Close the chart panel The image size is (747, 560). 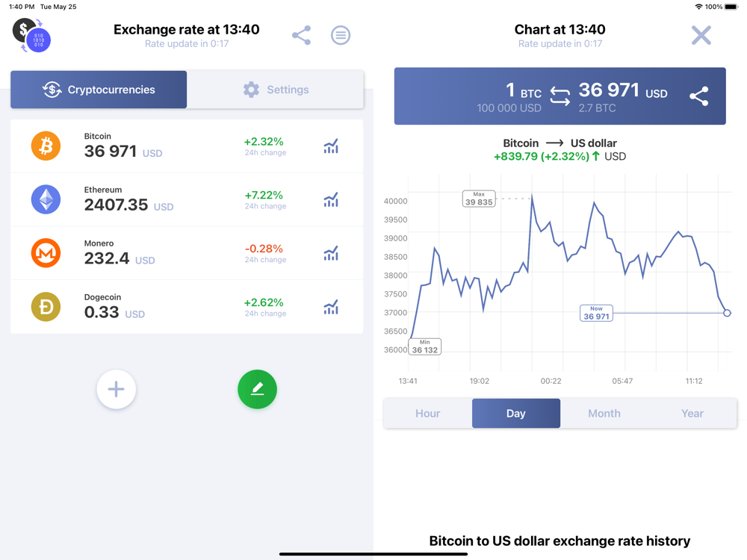[701, 35]
